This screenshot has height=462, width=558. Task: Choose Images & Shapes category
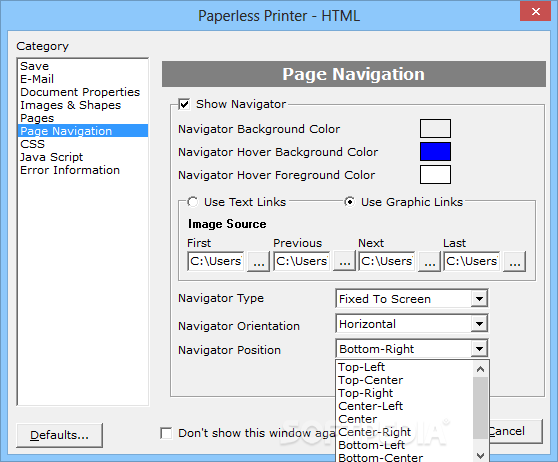pos(83,105)
